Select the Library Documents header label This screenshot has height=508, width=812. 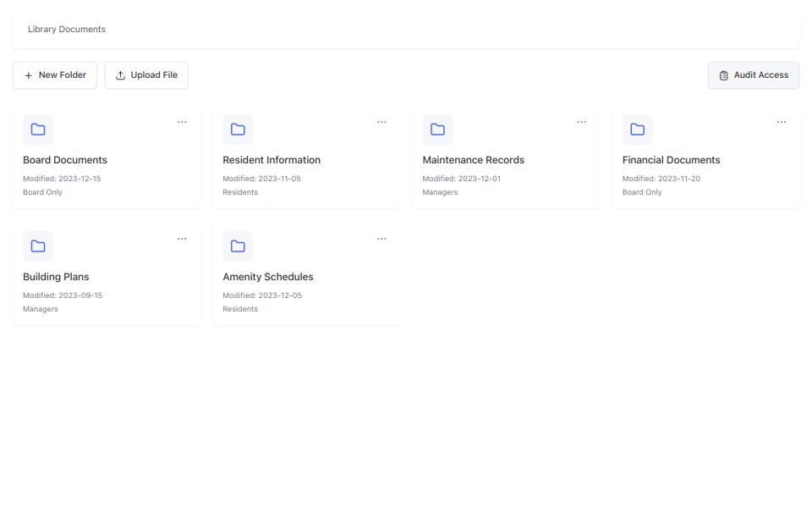click(x=67, y=29)
